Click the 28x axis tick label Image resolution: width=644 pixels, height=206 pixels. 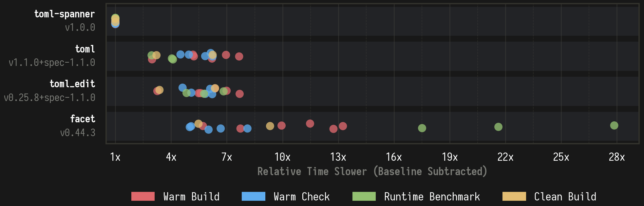click(616, 157)
